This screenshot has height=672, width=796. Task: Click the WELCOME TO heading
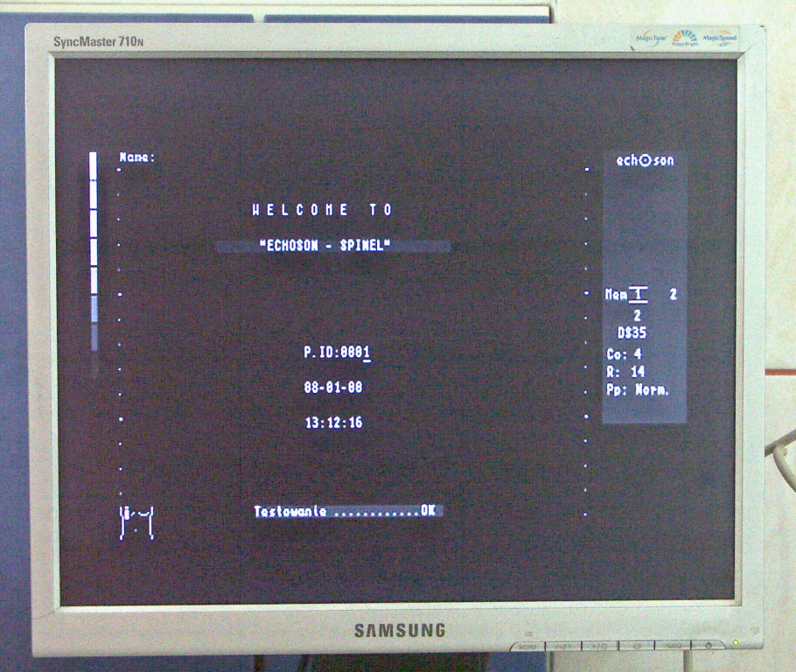[323, 210]
